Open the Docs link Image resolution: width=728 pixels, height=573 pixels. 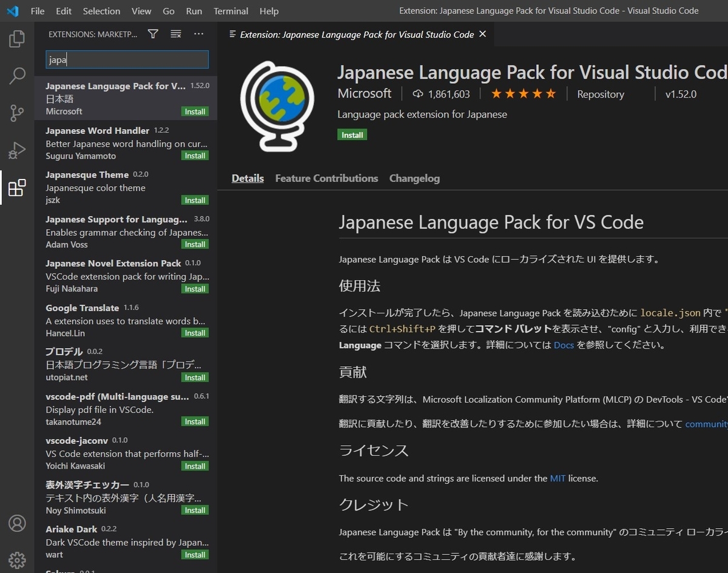(x=564, y=345)
